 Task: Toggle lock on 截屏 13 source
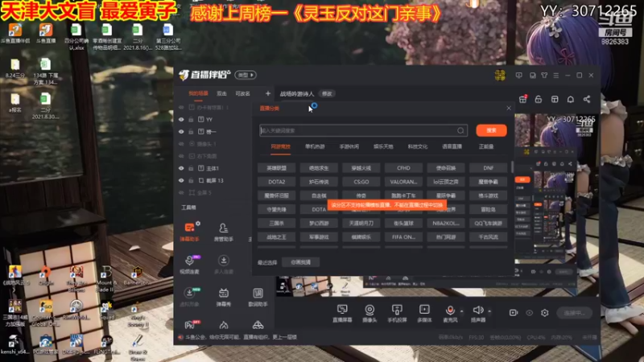[x=191, y=180]
